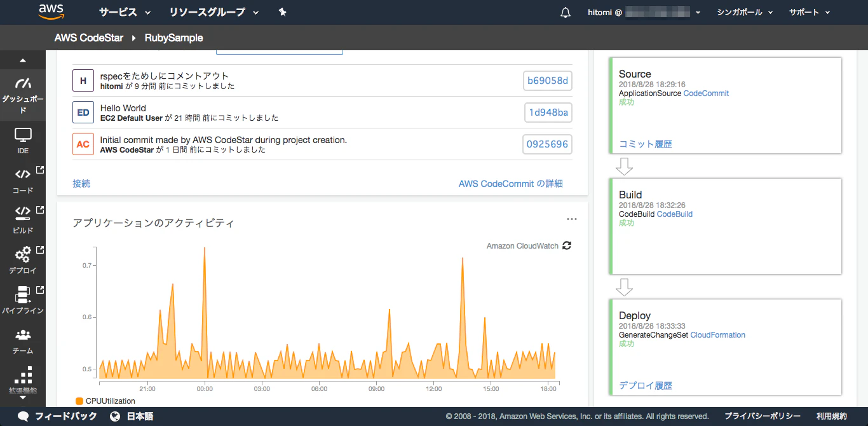
Task: Open the AWS logo home
Action: (x=51, y=11)
